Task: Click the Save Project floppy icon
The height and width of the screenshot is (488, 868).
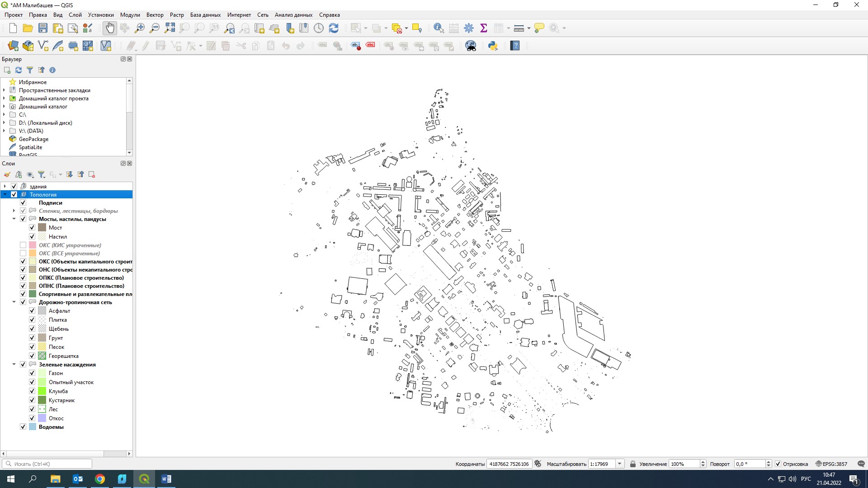Action: [x=43, y=28]
